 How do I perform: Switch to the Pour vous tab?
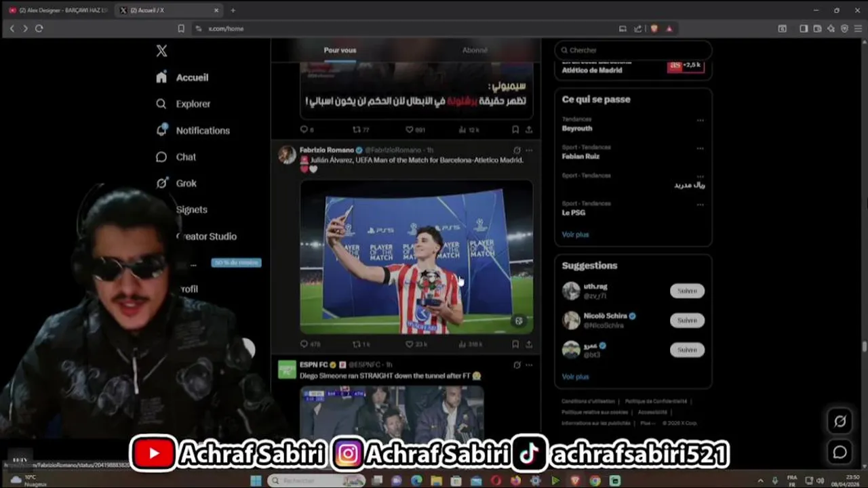pyautogui.click(x=340, y=50)
